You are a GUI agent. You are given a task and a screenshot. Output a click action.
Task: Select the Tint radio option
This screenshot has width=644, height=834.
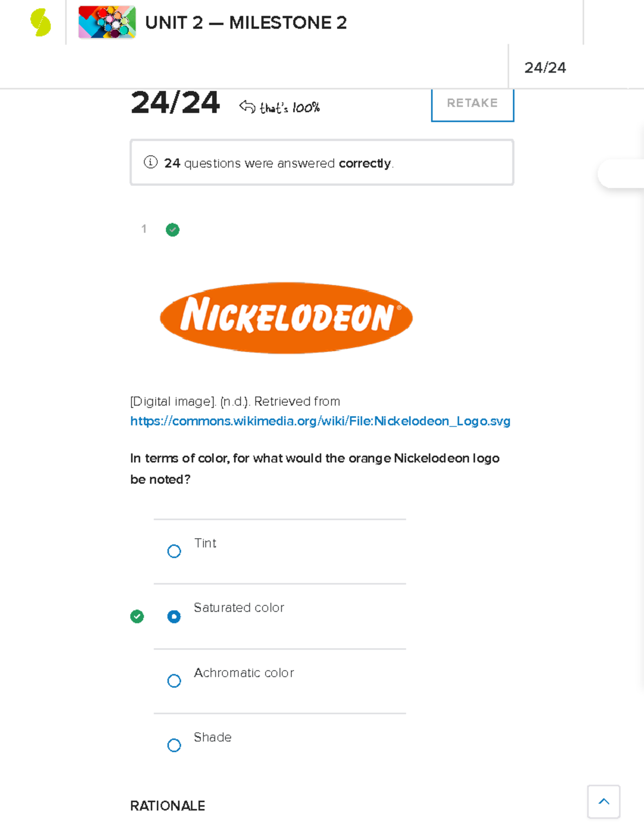point(174,552)
